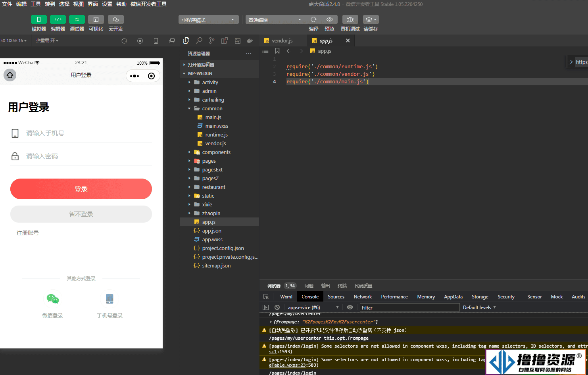Screen dimensions: 588x375
Task: Click the register account link
Action: [x=28, y=233]
